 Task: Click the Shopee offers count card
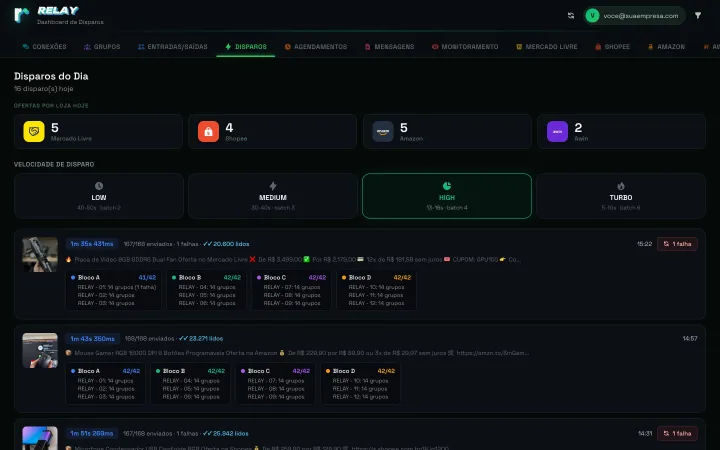pos(273,132)
